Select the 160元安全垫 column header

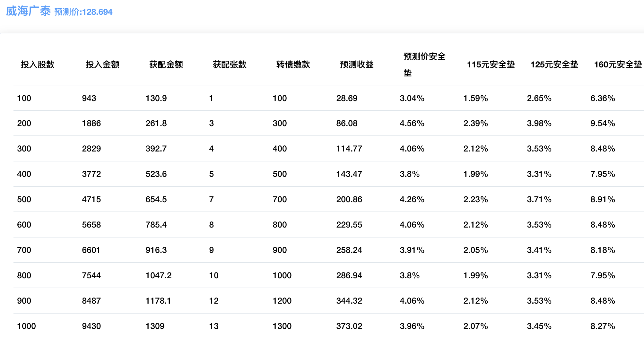click(618, 65)
